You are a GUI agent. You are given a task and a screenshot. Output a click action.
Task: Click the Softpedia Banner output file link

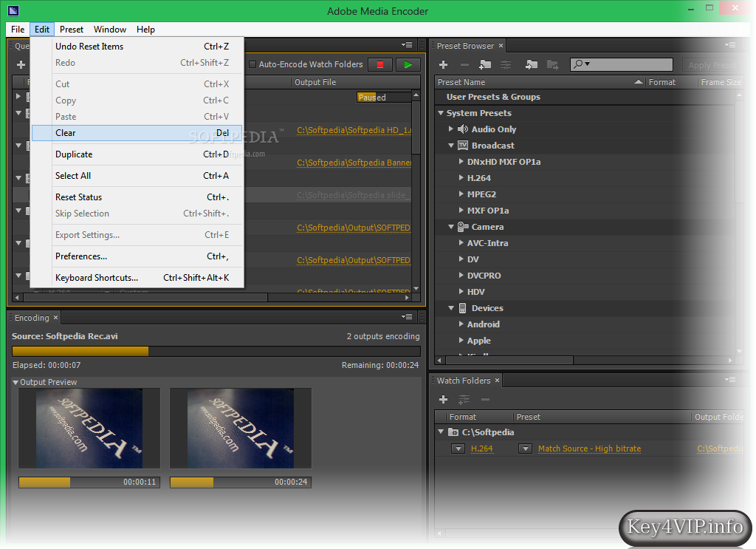[x=354, y=163]
